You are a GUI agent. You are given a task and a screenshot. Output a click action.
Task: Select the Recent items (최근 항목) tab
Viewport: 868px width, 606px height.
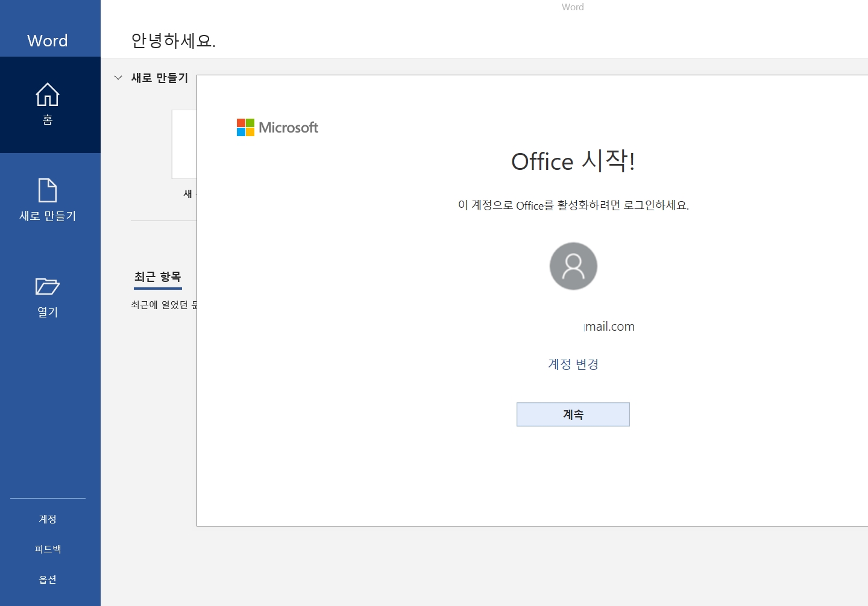(x=158, y=277)
